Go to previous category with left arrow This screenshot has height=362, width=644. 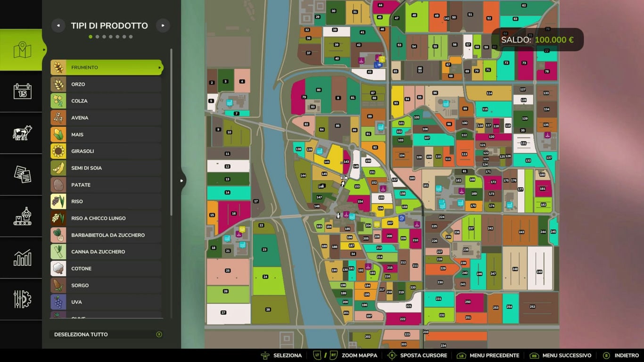(58, 25)
